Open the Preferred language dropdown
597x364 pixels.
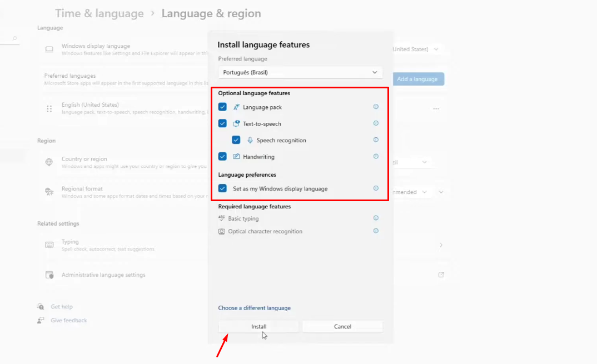(x=300, y=72)
